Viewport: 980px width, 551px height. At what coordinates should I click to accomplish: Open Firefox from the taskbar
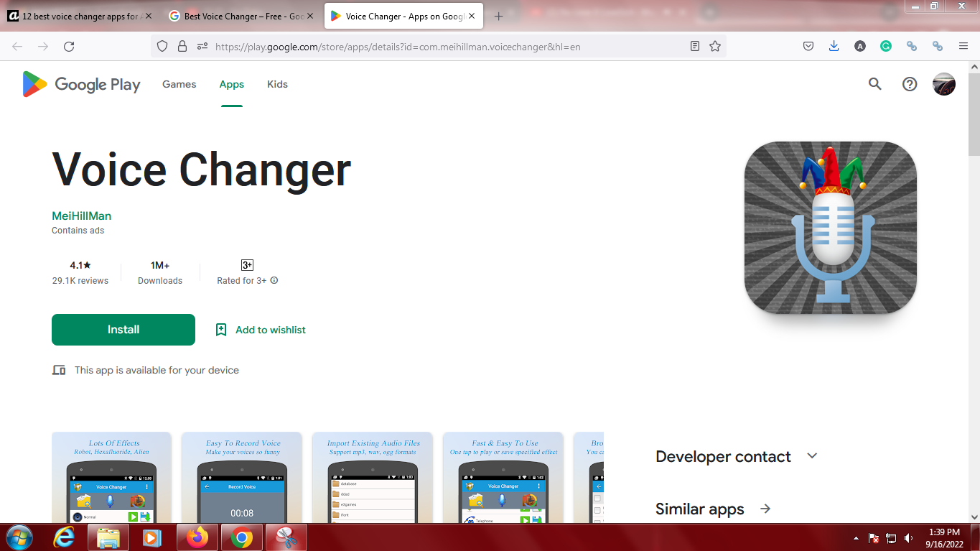click(x=196, y=537)
